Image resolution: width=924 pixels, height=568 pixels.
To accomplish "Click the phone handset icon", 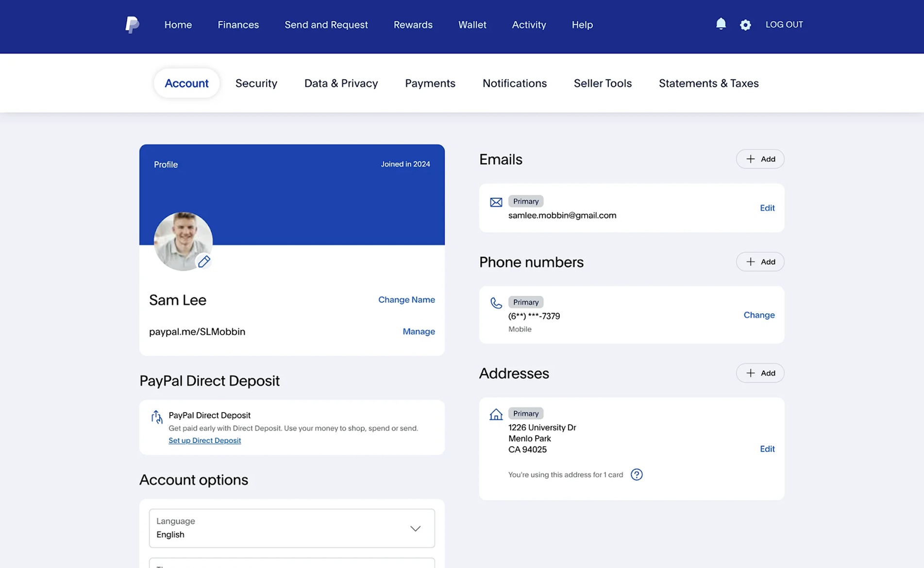I will pos(496,303).
